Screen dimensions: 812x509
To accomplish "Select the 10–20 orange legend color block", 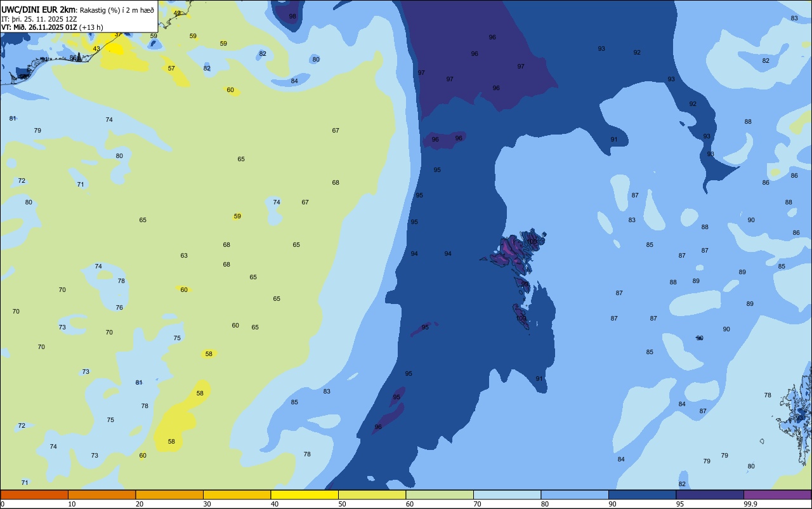I will click(101, 494).
